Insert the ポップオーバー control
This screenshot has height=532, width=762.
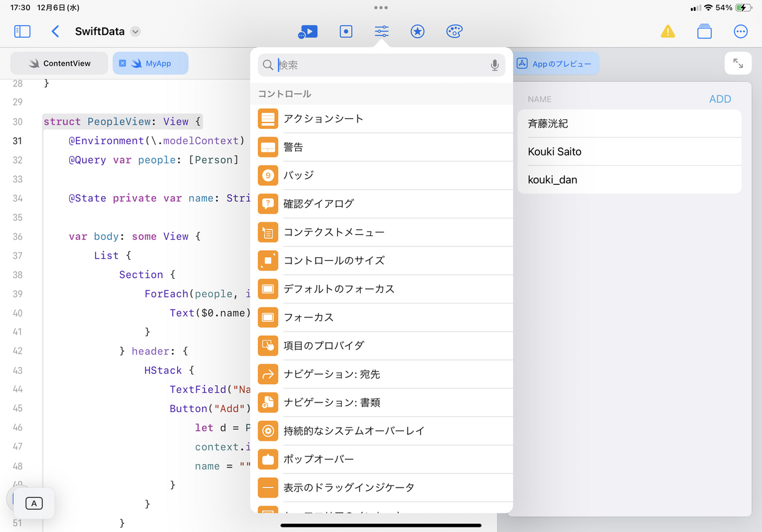click(x=381, y=459)
